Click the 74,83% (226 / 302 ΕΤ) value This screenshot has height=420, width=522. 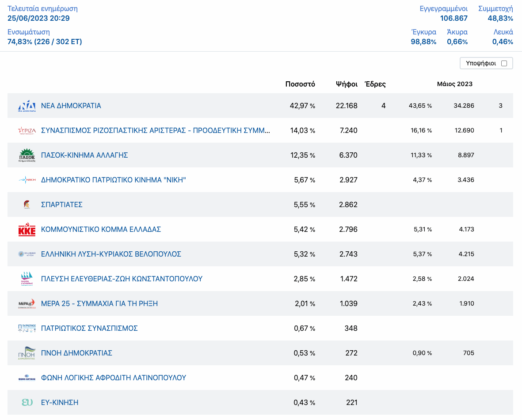(45, 42)
